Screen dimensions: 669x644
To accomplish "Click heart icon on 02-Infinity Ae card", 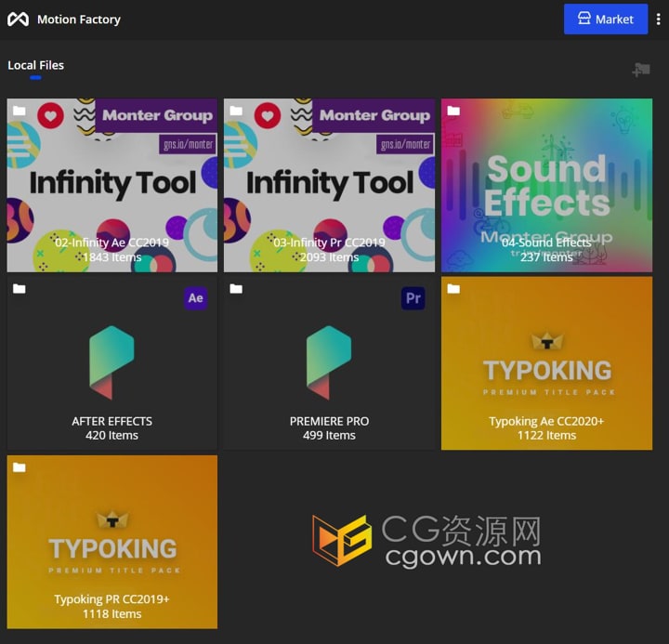I will click(50, 115).
